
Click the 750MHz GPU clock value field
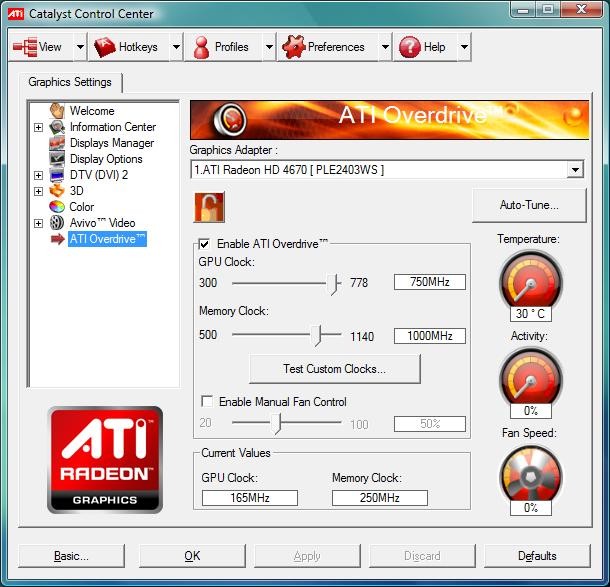tap(429, 282)
